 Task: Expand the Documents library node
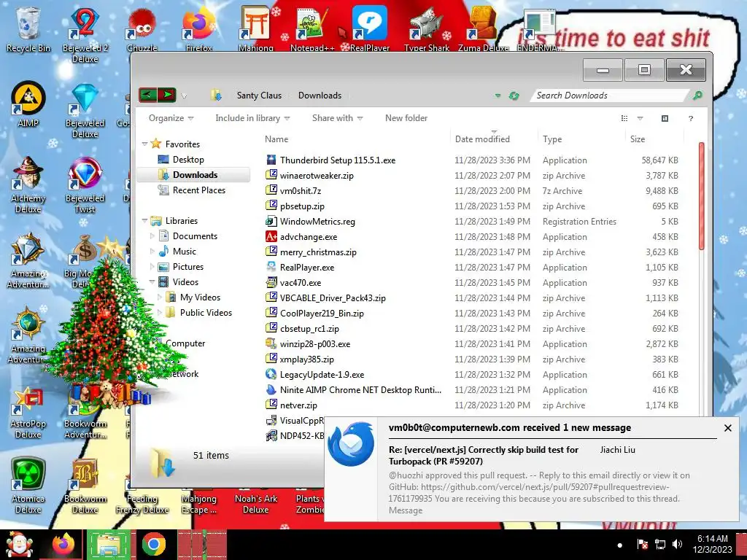[x=152, y=236]
